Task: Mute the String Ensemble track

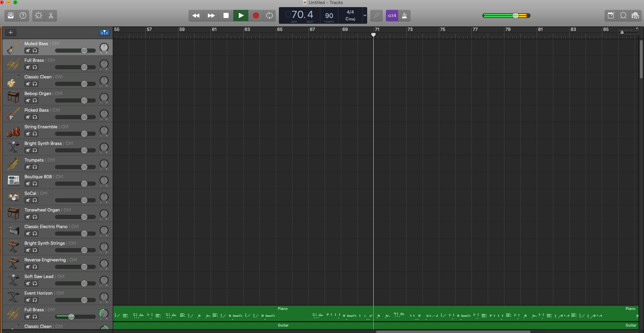Action: point(28,134)
